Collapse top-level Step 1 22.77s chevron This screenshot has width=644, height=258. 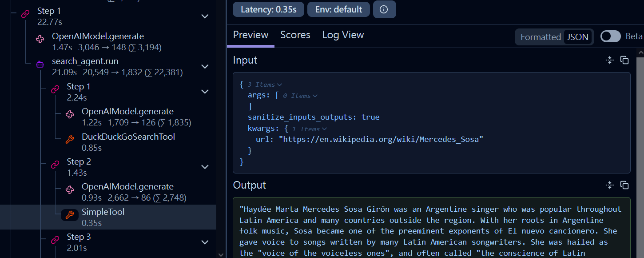[205, 16]
